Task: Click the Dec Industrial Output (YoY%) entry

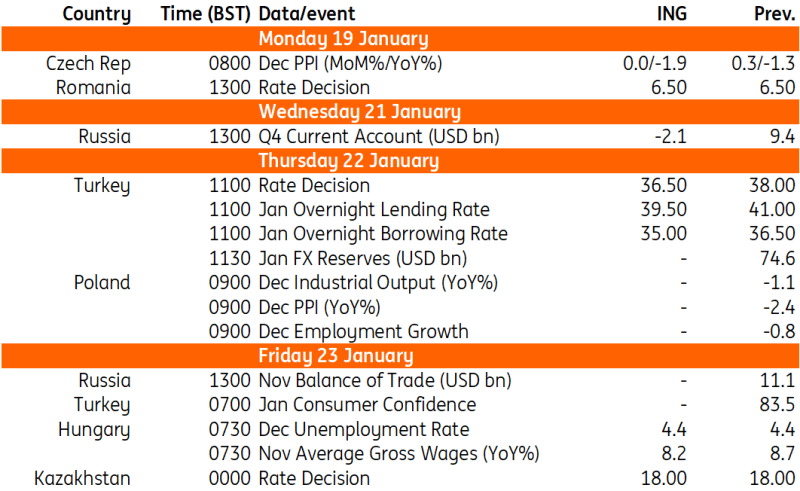Action: click(378, 283)
